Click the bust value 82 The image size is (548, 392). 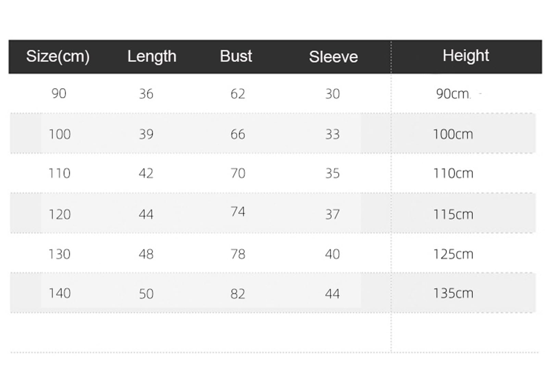coord(238,294)
